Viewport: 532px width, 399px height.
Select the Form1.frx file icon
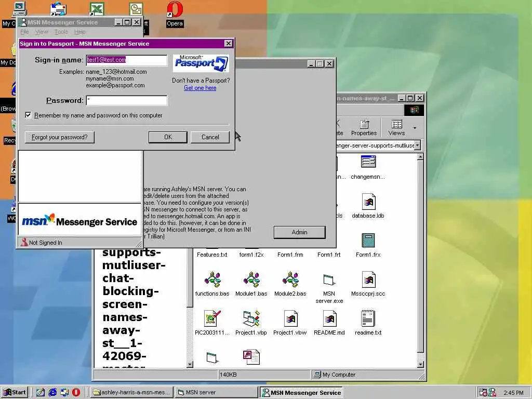point(368,241)
